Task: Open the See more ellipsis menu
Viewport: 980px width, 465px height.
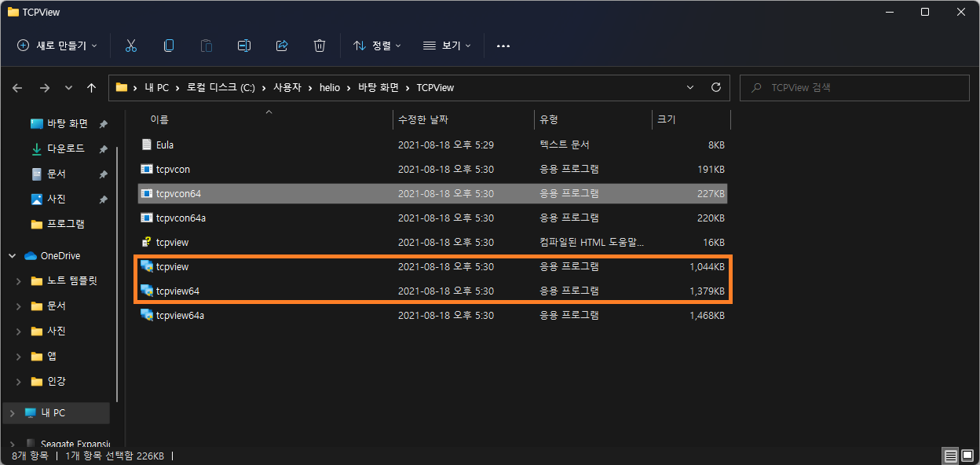Action: [x=503, y=46]
